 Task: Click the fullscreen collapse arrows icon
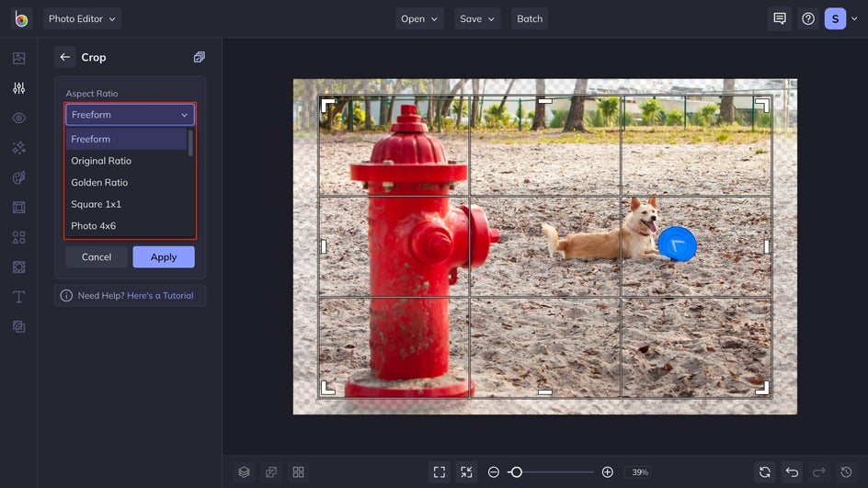click(467, 472)
